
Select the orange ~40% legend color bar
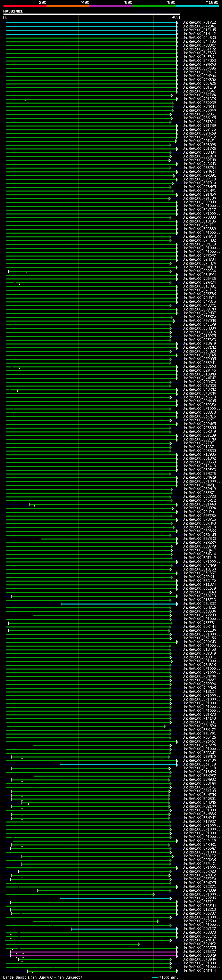[x=68, y=6]
